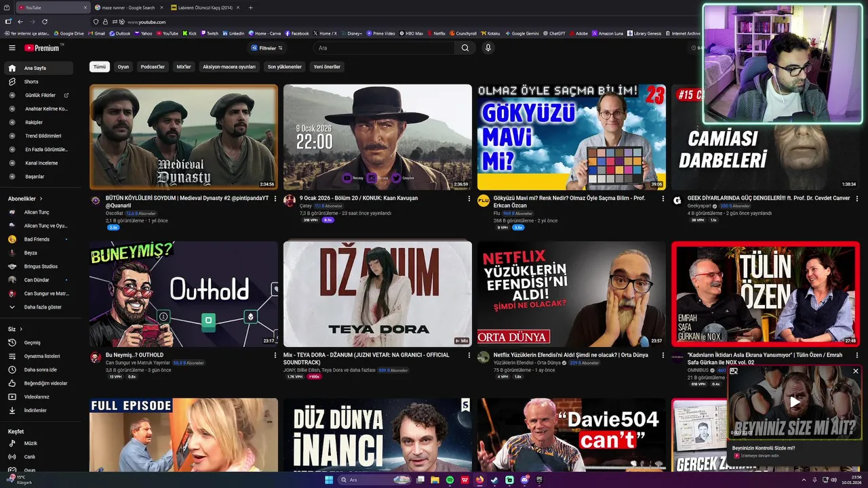868x488 pixels.
Task: Open Kanal İnceleme sidebar item
Action: click(x=39, y=163)
